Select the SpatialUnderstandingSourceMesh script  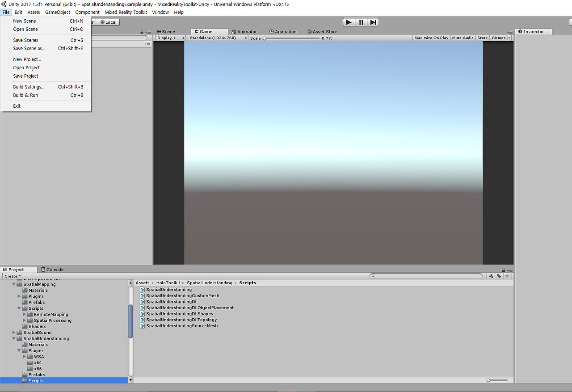pos(179,326)
